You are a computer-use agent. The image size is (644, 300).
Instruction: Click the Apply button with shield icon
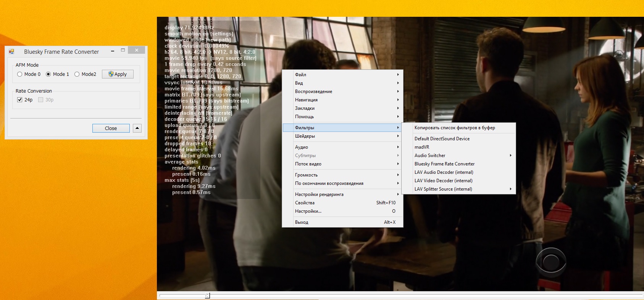pyautogui.click(x=118, y=74)
